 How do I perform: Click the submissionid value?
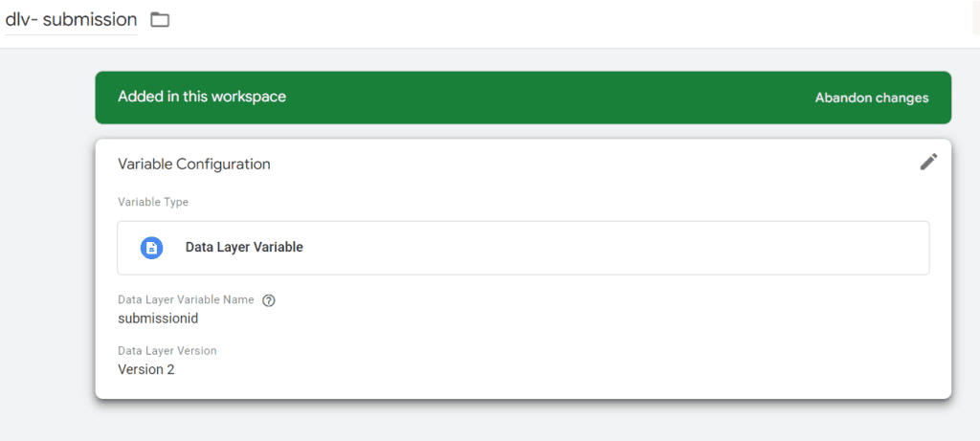(157, 319)
